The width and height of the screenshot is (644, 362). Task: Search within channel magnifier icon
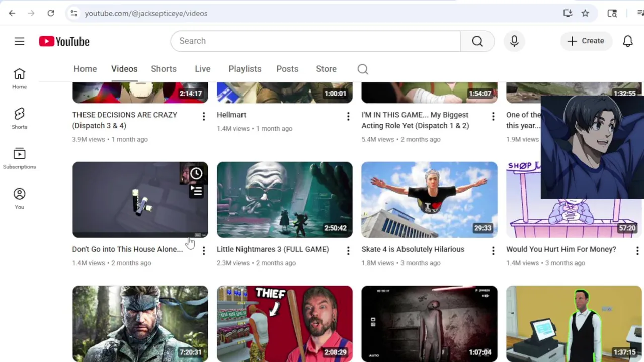click(x=363, y=69)
